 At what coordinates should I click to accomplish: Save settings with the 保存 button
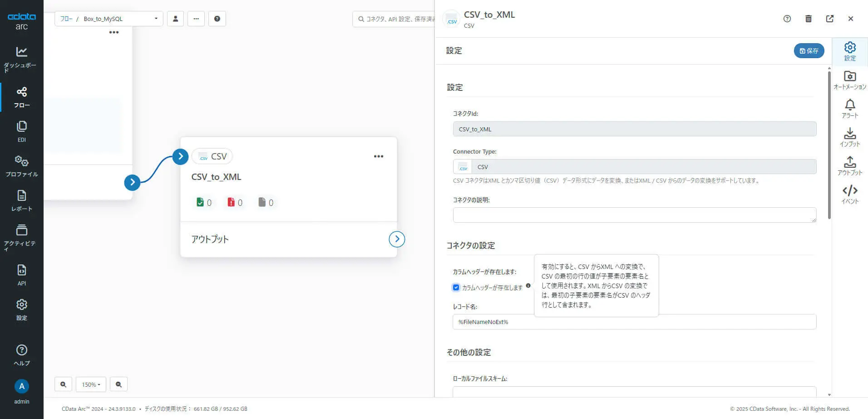[x=809, y=51]
